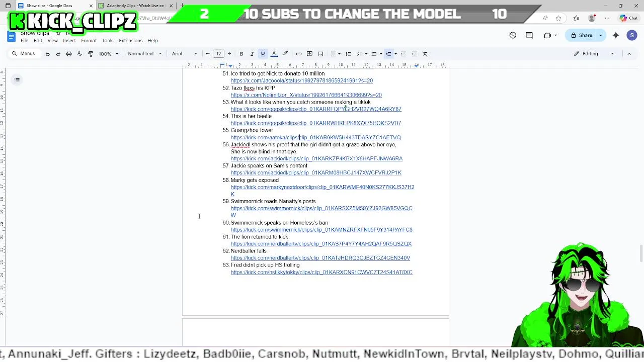The height and width of the screenshot is (362, 644).
Task: Open the highlight color picker
Action: point(285,54)
